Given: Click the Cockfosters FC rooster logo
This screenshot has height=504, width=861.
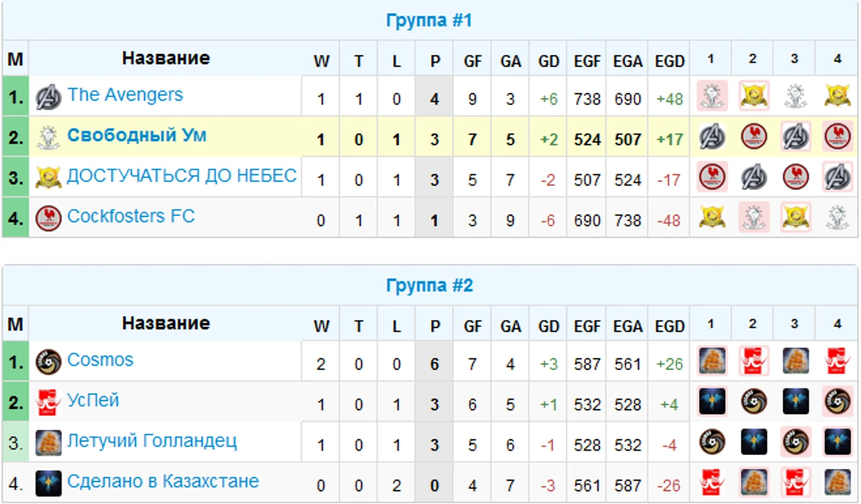Looking at the screenshot, I should click(48, 218).
